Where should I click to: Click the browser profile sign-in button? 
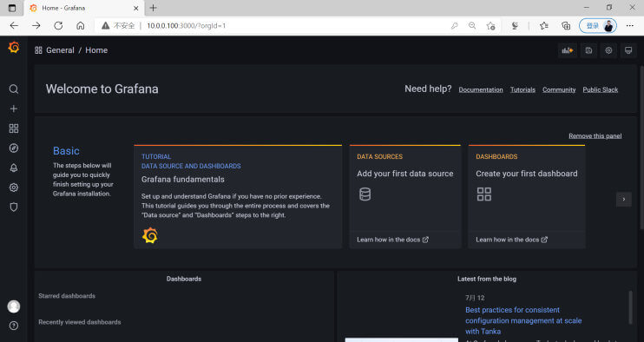[598, 26]
